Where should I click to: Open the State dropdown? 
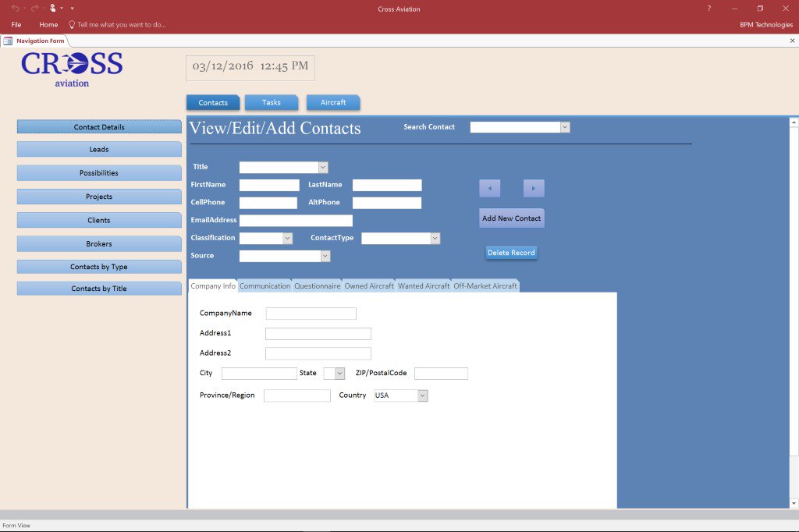pyautogui.click(x=341, y=373)
